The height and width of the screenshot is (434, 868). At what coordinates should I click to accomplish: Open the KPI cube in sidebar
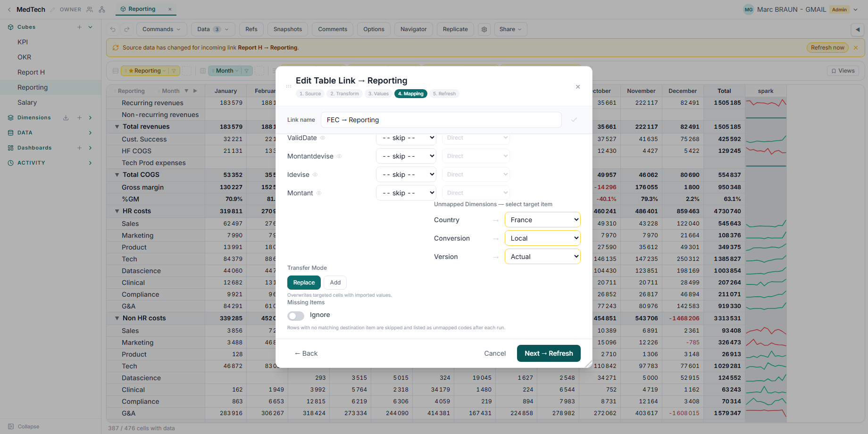(23, 42)
